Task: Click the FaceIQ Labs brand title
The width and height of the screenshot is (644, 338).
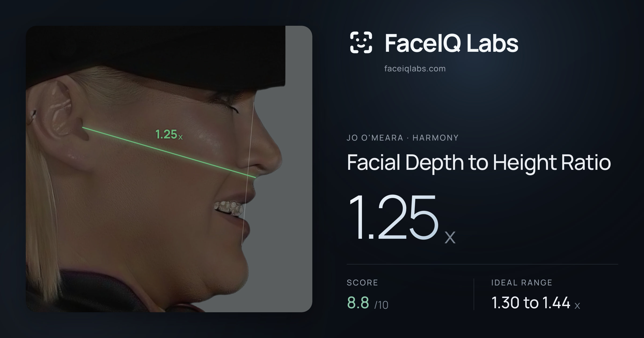Action: [452, 43]
